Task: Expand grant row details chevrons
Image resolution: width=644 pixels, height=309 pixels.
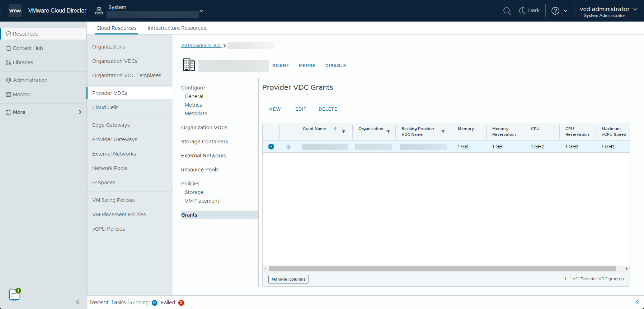Action: tap(288, 147)
